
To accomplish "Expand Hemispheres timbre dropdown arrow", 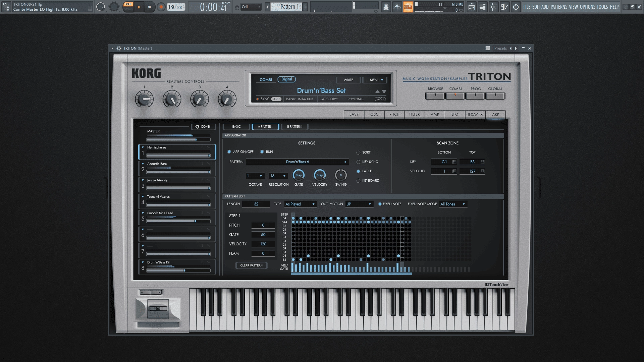I will 143,147.
